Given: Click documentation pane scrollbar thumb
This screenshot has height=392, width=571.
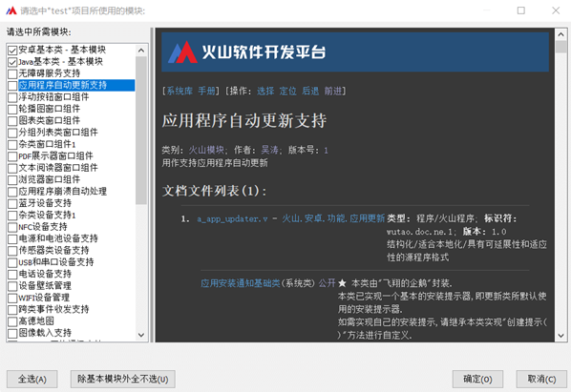Looking at the screenshot, I should click(x=560, y=47).
